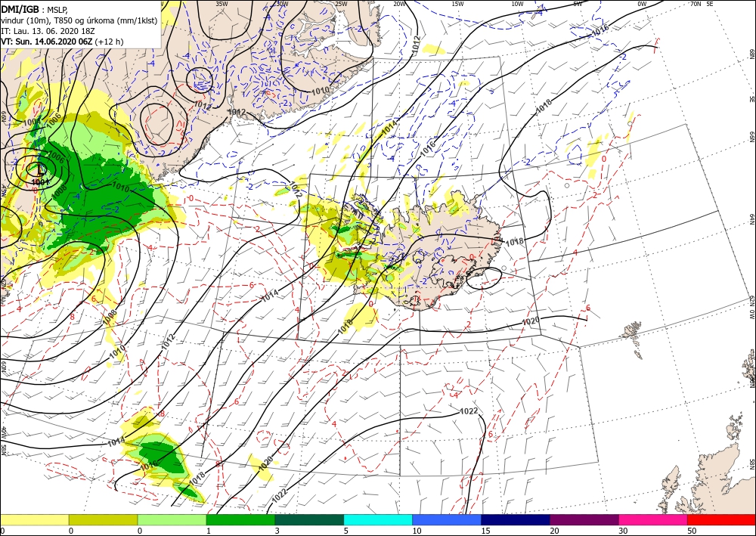The image size is (756, 536).
Task: Click the '15W' longitude label
Action: tap(457, 4)
